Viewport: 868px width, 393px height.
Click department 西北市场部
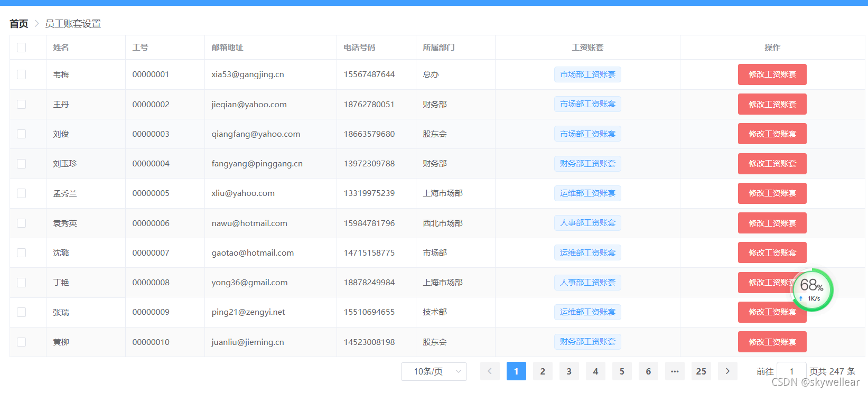(x=443, y=223)
